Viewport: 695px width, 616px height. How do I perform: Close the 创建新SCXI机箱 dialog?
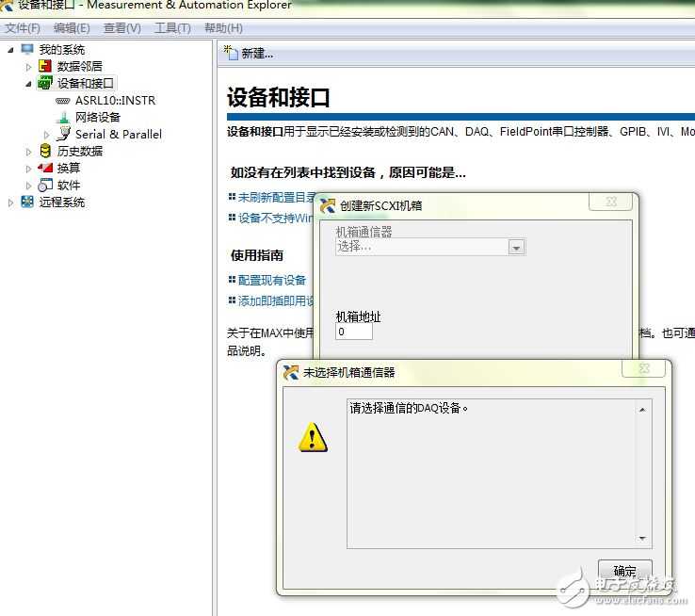611,202
